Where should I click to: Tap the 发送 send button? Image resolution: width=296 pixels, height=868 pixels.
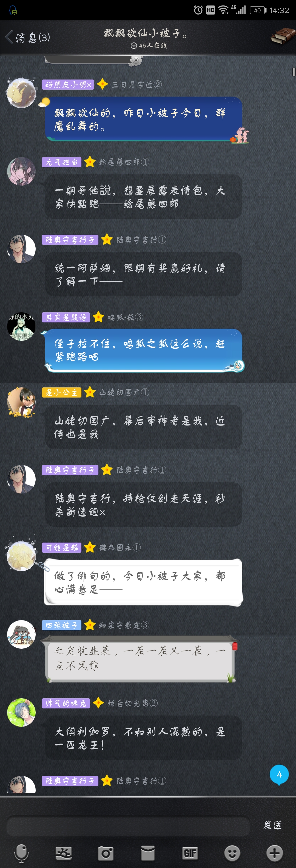272,824
